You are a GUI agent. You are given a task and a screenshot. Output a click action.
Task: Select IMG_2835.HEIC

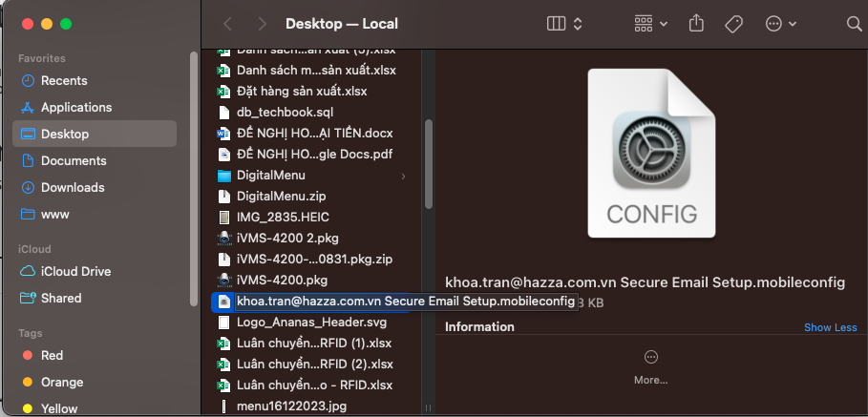coord(311,218)
